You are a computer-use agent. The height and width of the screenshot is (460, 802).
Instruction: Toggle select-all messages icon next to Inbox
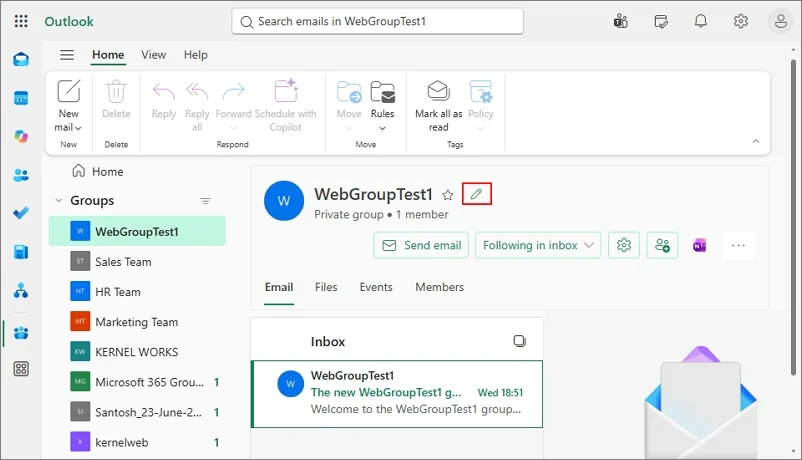(519, 341)
